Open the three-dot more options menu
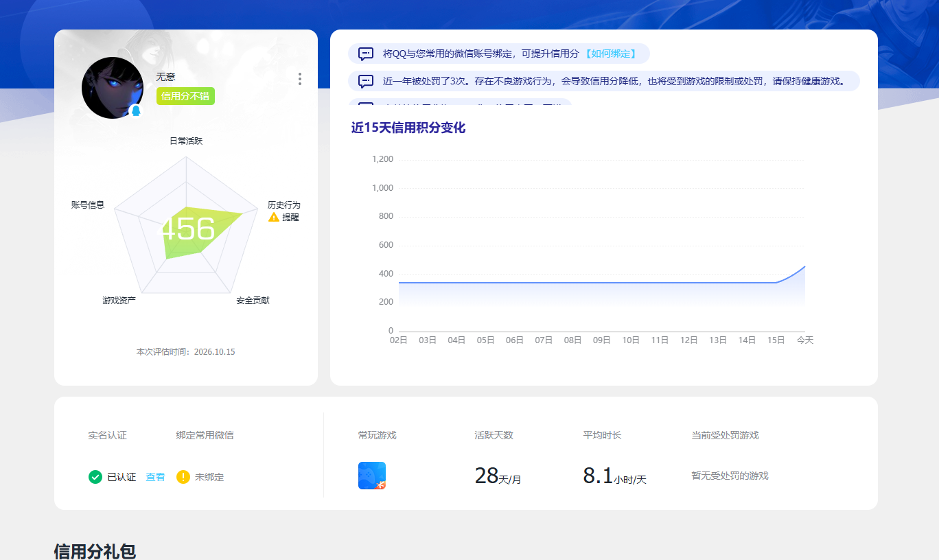939x560 pixels. tap(300, 79)
